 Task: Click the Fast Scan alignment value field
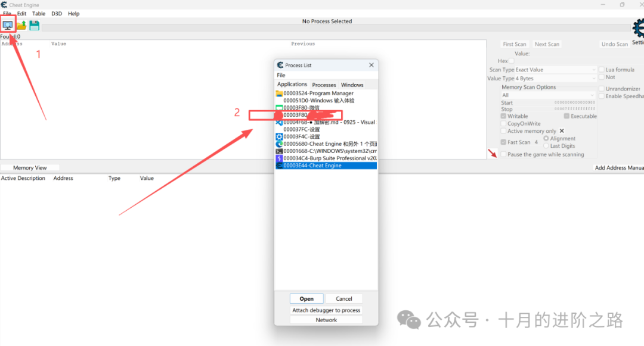tap(537, 142)
